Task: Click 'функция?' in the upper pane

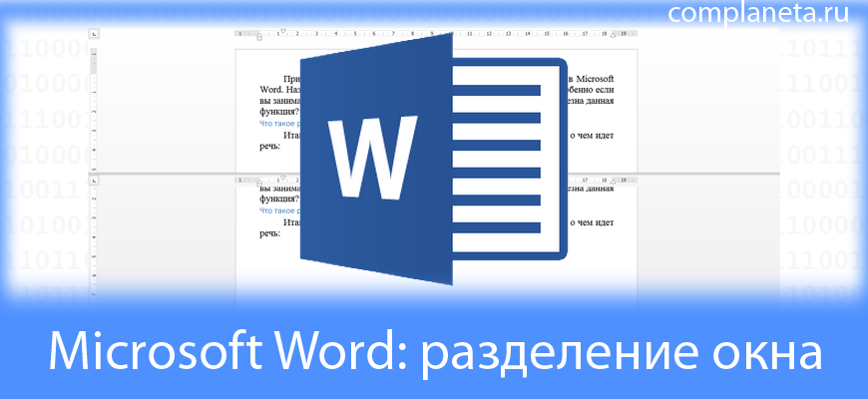Action: [279, 112]
